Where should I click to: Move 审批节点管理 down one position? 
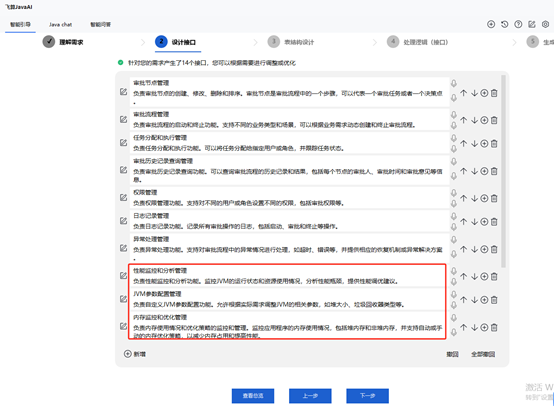tap(474, 93)
